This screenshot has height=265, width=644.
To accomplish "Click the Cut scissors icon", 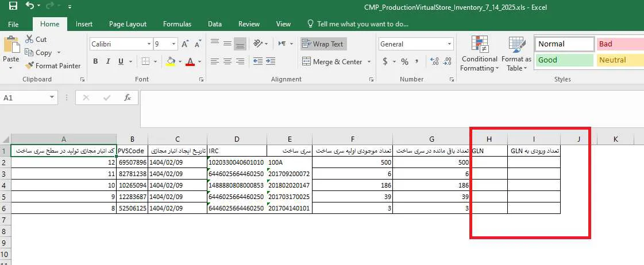I will pyautogui.click(x=29, y=40).
